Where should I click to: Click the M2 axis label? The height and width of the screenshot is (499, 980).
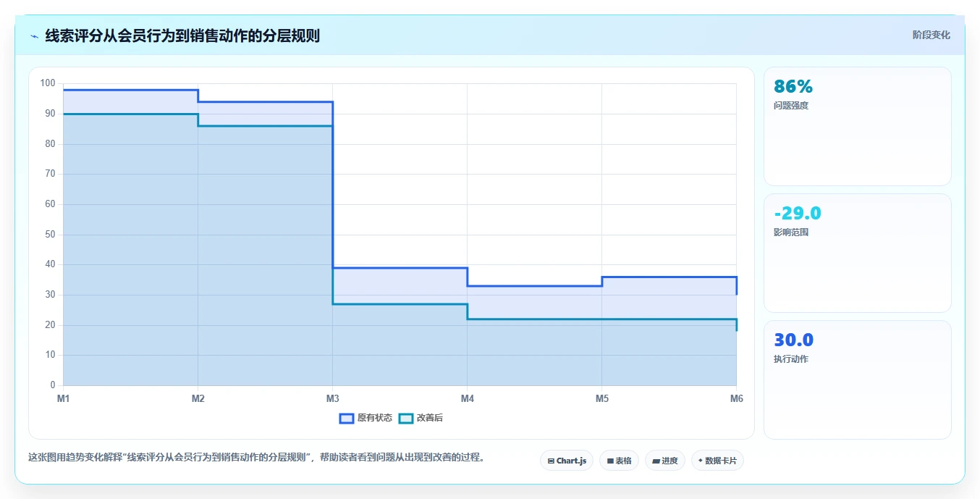198,398
